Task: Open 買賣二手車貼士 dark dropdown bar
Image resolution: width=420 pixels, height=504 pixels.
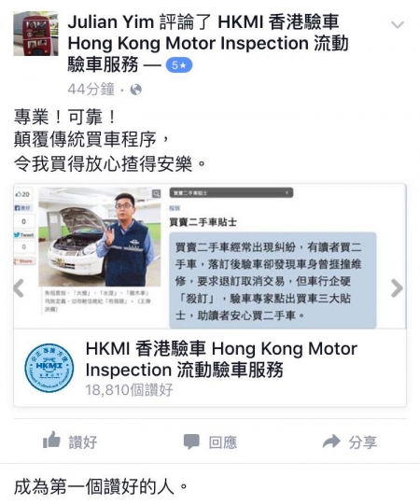Action: coord(231,193)
